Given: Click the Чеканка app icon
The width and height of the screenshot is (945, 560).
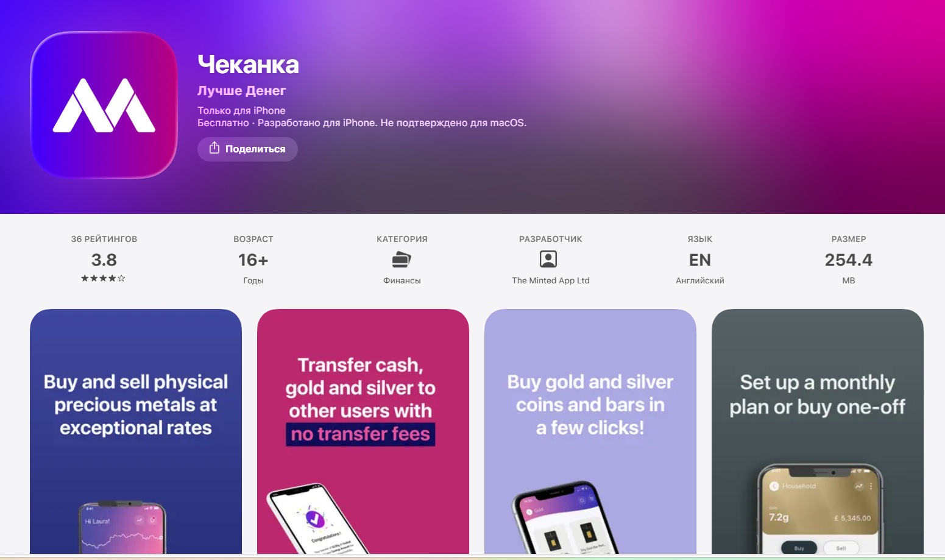Looking at the screenshot, I should (104, 105).
